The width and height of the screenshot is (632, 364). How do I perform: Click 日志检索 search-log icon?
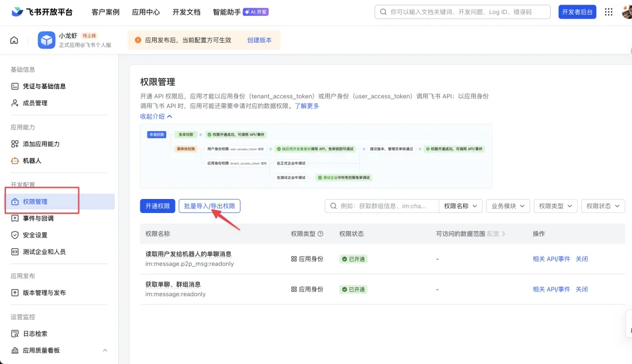pos(15,334)
